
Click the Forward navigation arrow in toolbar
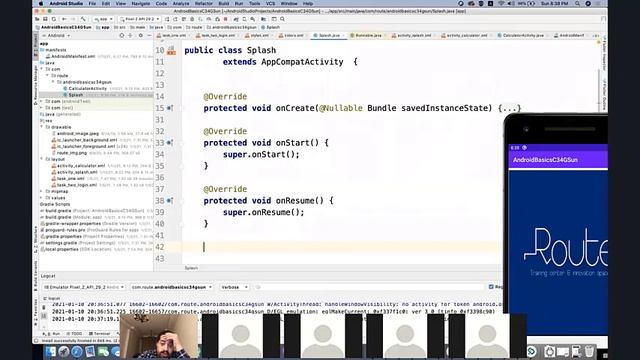pyautogui.click(x=73, y=19)
